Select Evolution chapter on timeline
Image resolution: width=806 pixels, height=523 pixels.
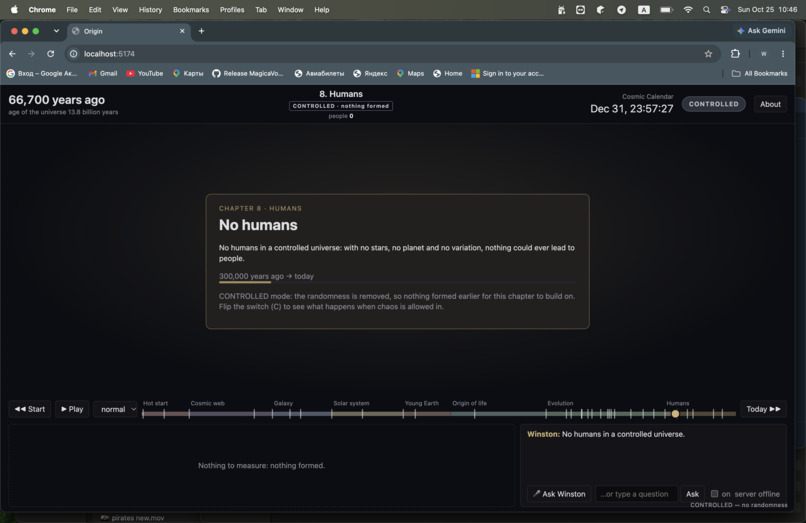560,403
